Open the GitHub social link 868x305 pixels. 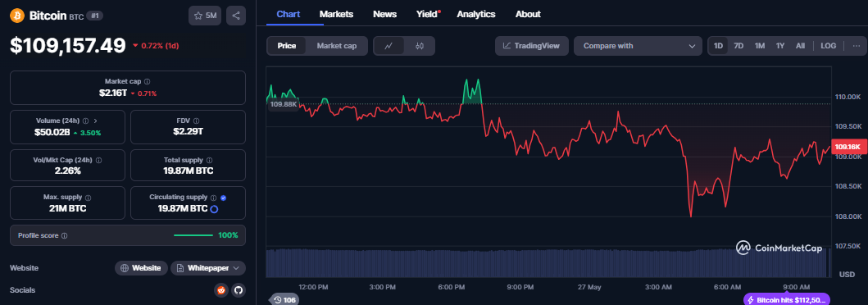point(238,290)
